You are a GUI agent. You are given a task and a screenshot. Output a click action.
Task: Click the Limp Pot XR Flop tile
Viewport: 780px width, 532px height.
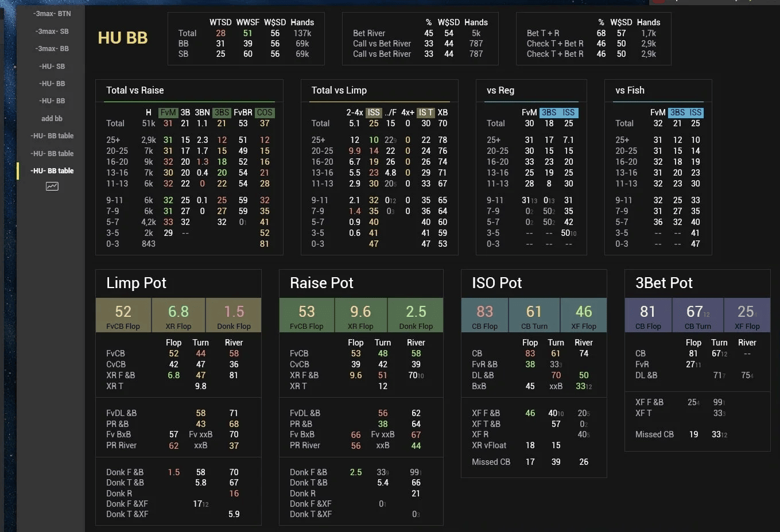[178, 315]
